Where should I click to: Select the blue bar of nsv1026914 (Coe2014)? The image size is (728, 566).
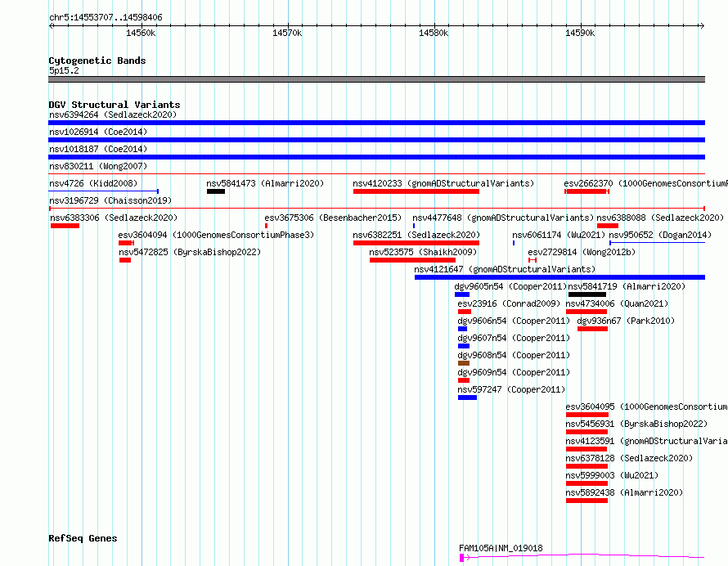[x=376, y=140]
